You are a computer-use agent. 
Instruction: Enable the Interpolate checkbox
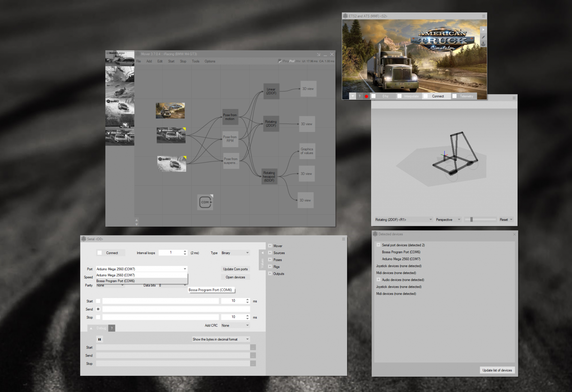(399, 96)
